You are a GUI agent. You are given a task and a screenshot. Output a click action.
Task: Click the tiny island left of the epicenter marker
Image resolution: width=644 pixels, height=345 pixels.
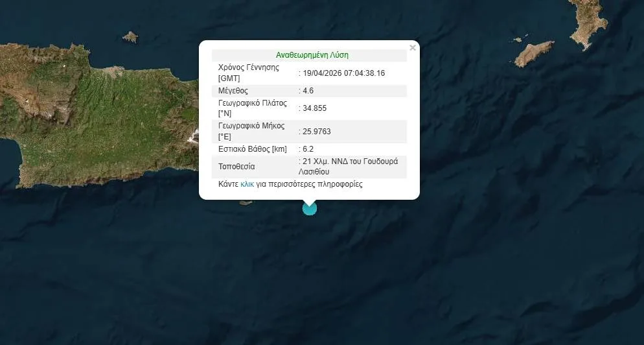click(x=245, y=203)
